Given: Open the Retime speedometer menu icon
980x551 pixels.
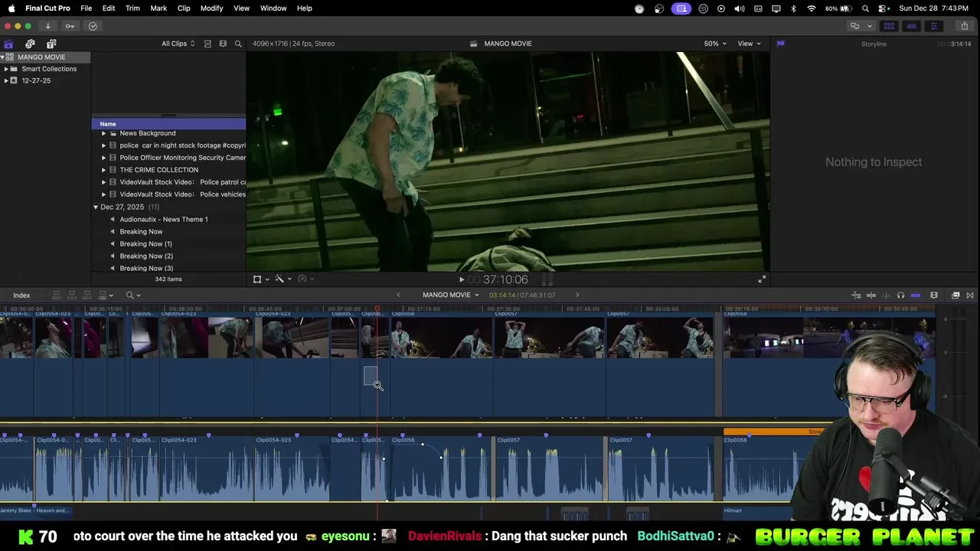Looking at the screenshot, I should pyautogui.click(x=305, y=279).
